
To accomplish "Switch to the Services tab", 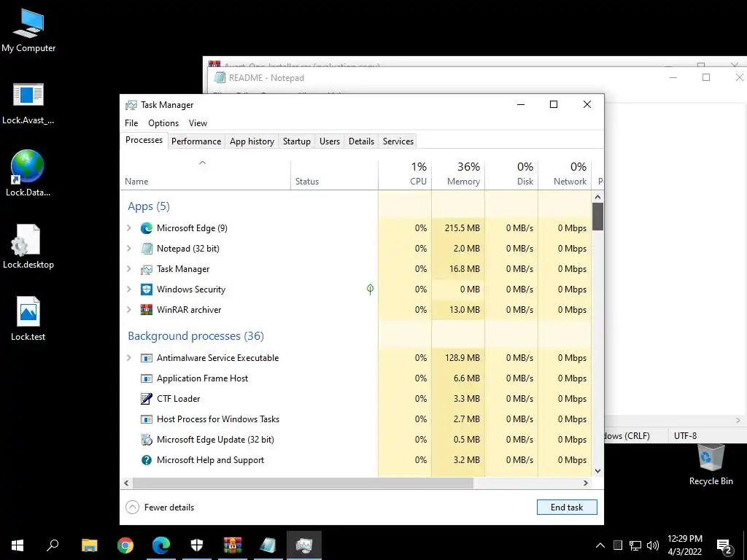I will (x=398, y=141).
